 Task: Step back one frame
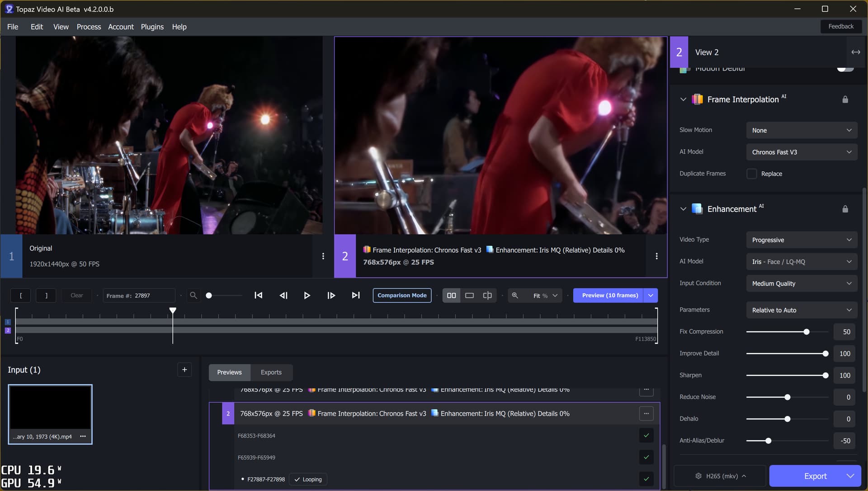pyautogui.click(x=283, y=295)
